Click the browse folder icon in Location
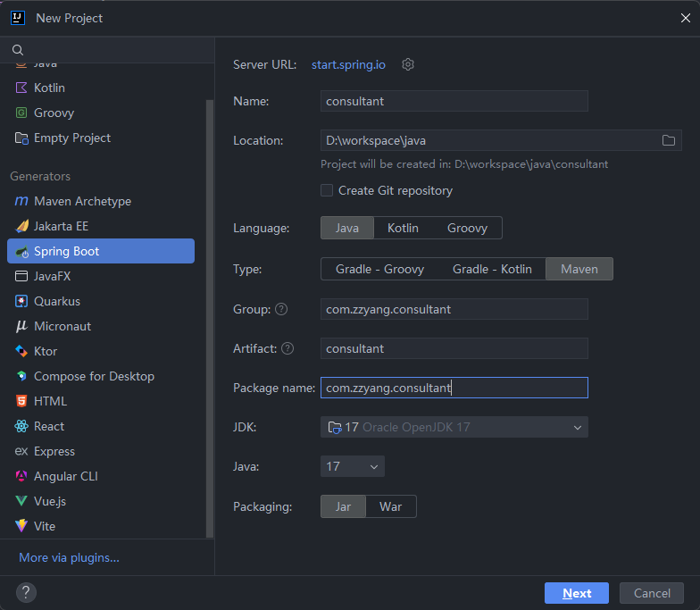The width and height of the screenshot is (700, 610). (668, 140)
